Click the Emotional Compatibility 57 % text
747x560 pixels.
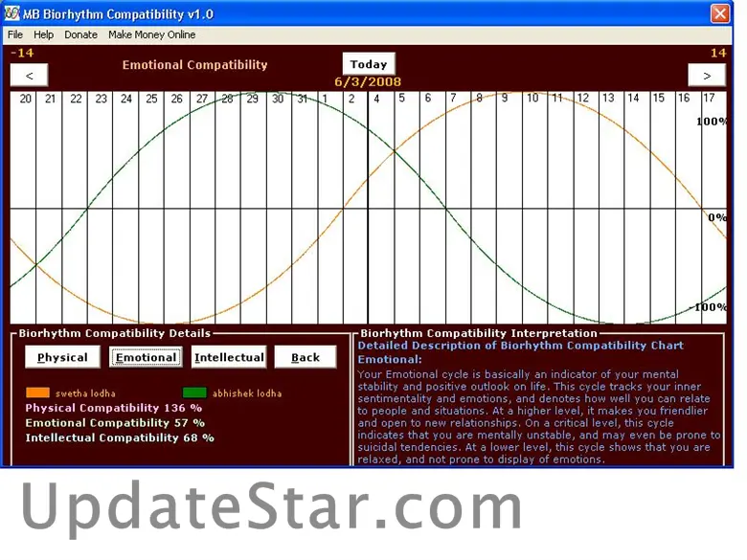115,423
